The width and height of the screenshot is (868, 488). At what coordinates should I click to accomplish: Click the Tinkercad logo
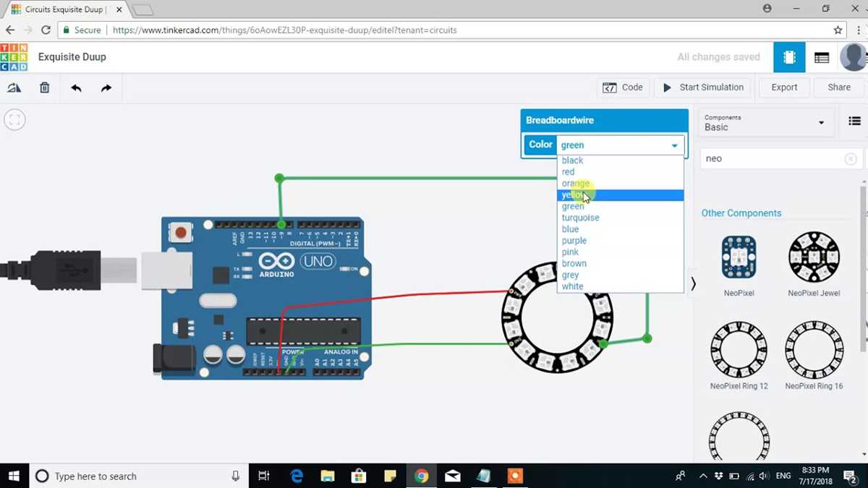tap(14, 57)
